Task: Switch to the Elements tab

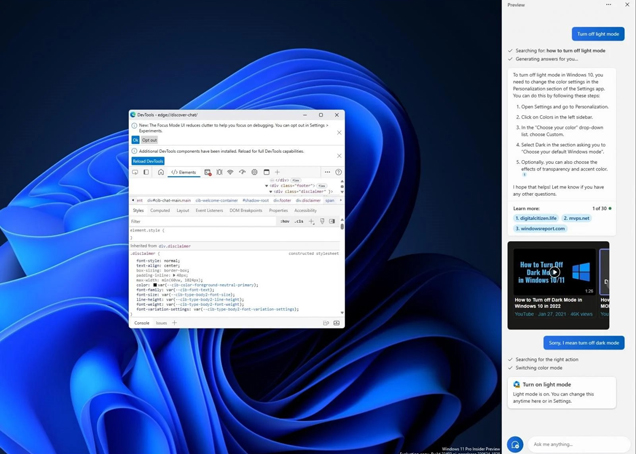Action: (x=184, y=172)
